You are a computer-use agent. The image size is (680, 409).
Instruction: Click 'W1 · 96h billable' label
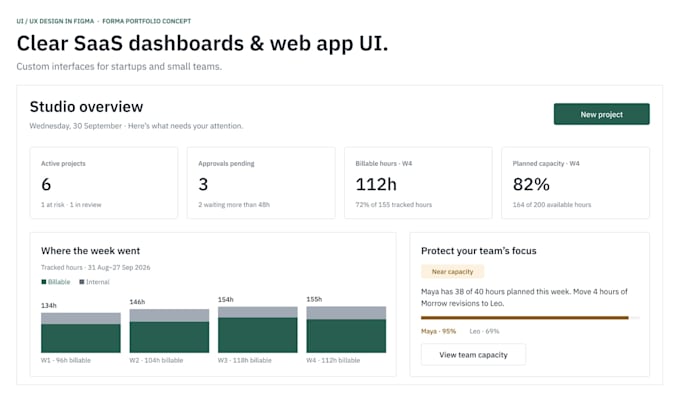66,360
